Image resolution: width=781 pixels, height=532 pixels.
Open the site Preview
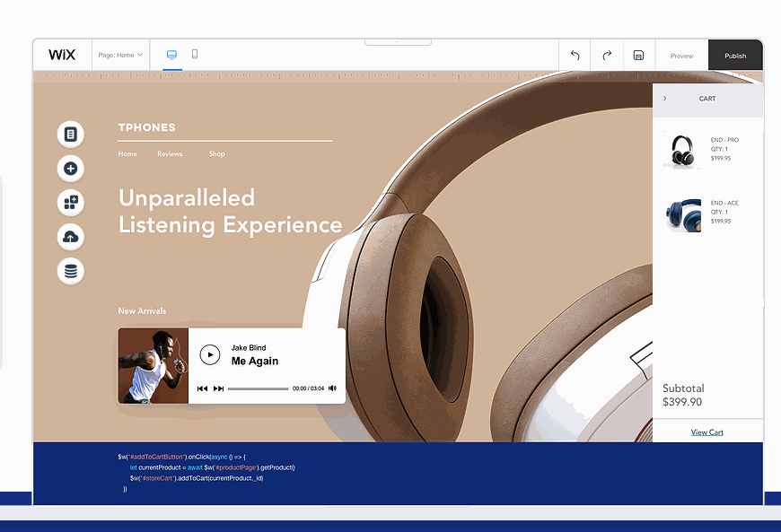coord(681,56)
